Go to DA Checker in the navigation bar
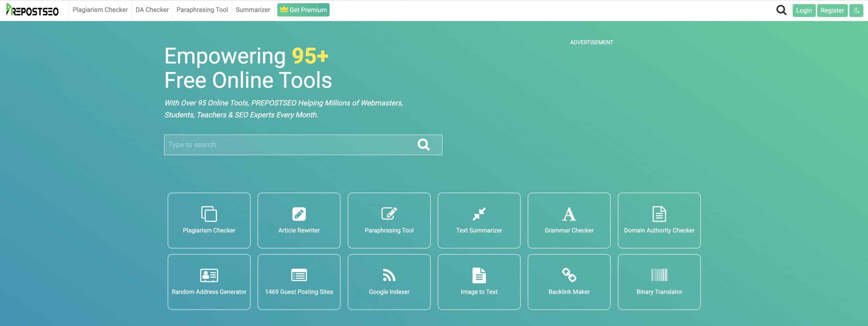Image resolution: width=868 pixels, height=326 pixels. tap(152, 10)
